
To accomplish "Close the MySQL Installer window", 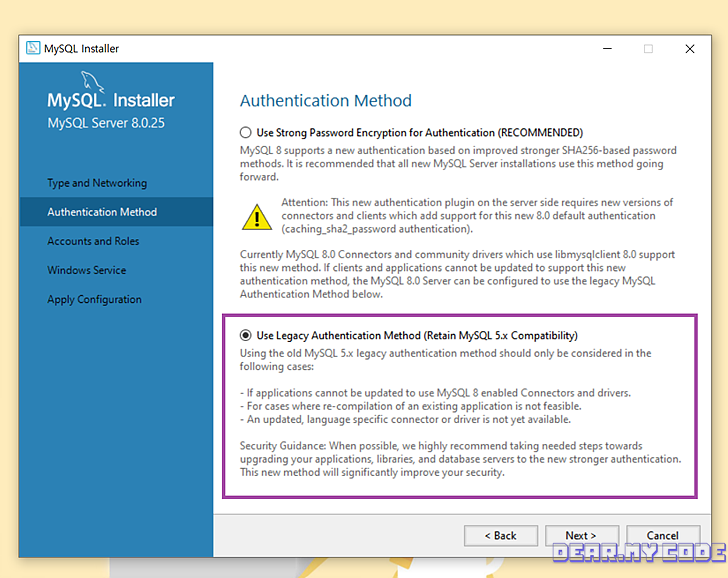I will coord(690,48).
